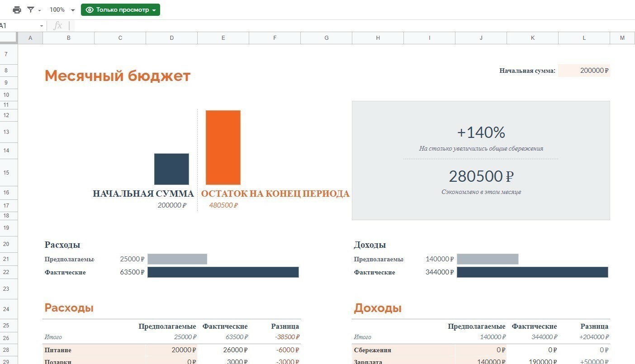635x364 pixels.
Task: Select the starting amount cell beside Начальная сумма:
Action: pyautogui.click(x=584, y=71)
